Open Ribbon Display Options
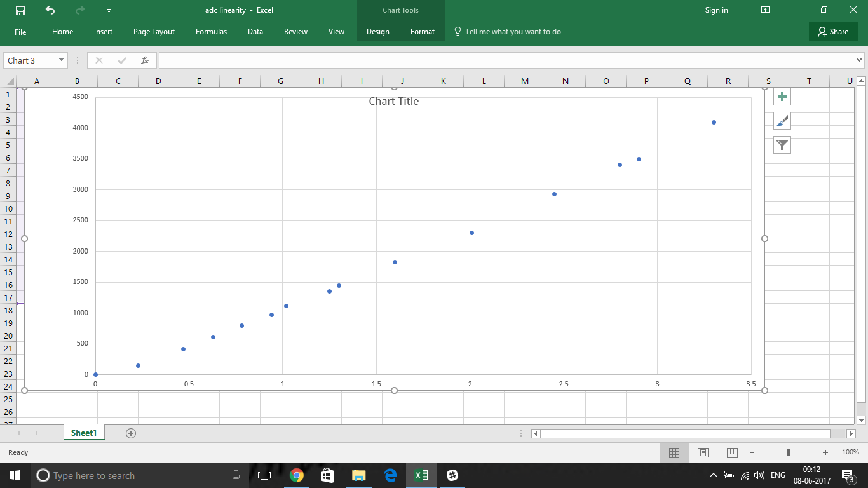868x488 pixels. pos(766,10)
